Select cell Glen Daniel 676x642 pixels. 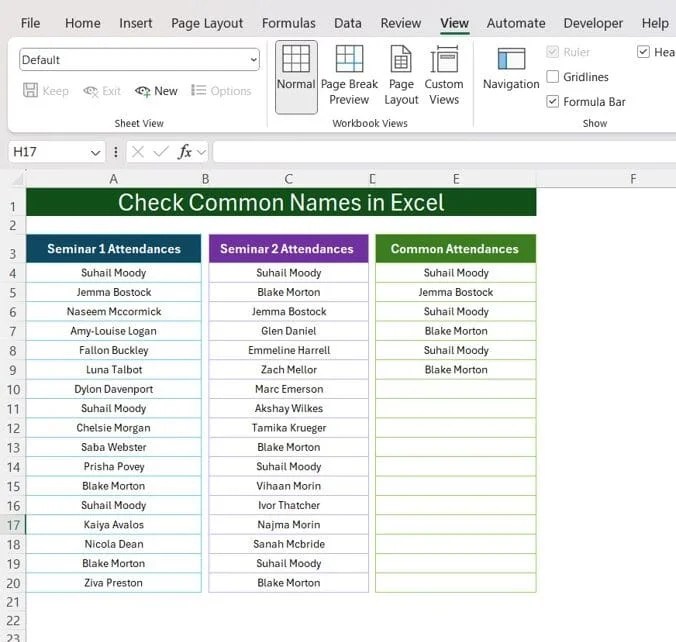(x=288, y=331)
